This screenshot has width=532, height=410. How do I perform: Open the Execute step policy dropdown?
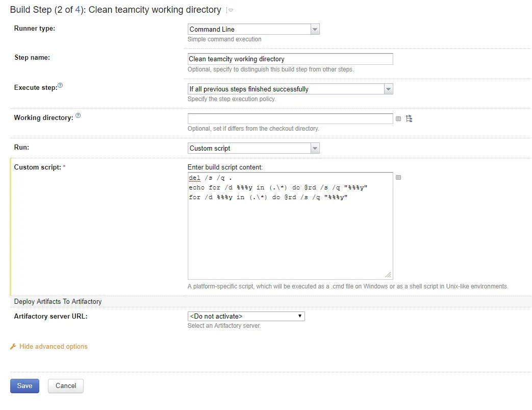point(388,89)
